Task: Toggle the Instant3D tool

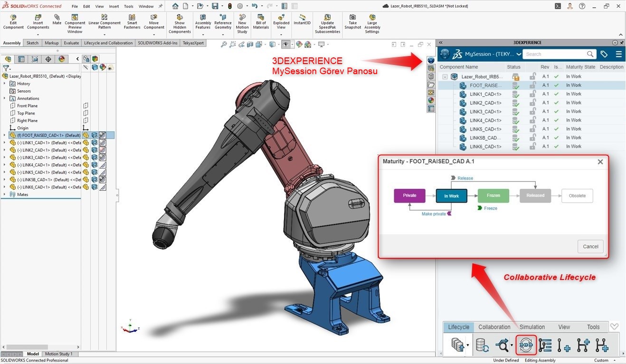Action: (x=302, y=19)
